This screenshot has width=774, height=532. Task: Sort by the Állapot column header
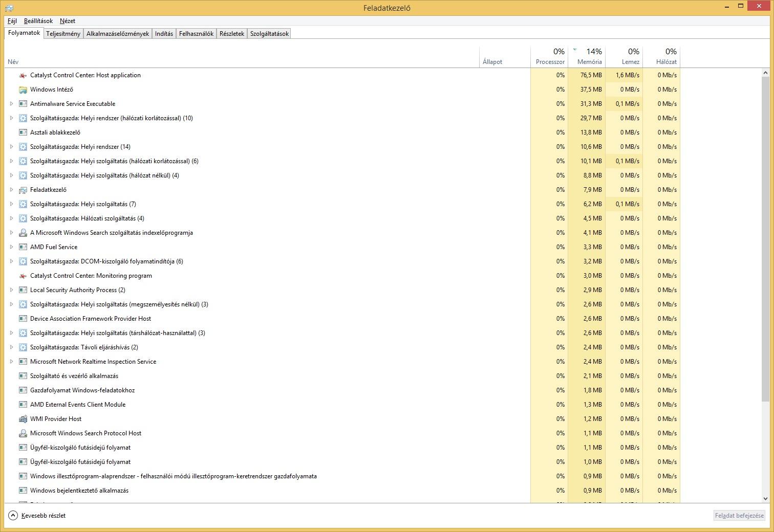(505, 57)
